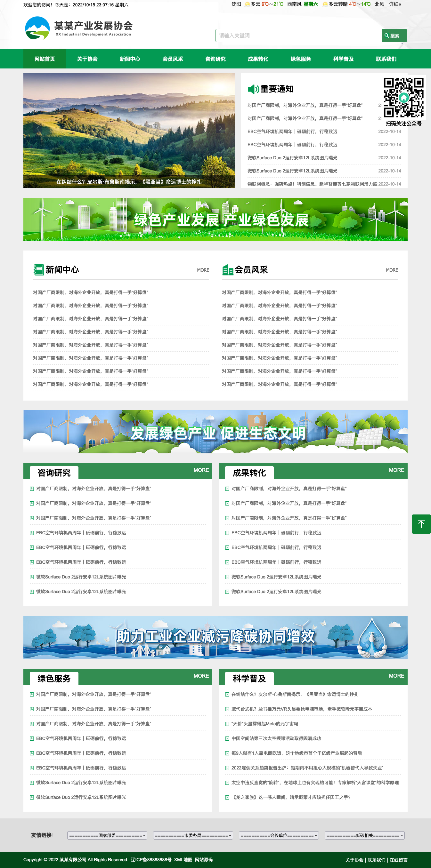This screenshot has height=868, width=431.
Task: Click MORE in the 会员风采 section
Action: pyautogui.click(x=392, y=270)
